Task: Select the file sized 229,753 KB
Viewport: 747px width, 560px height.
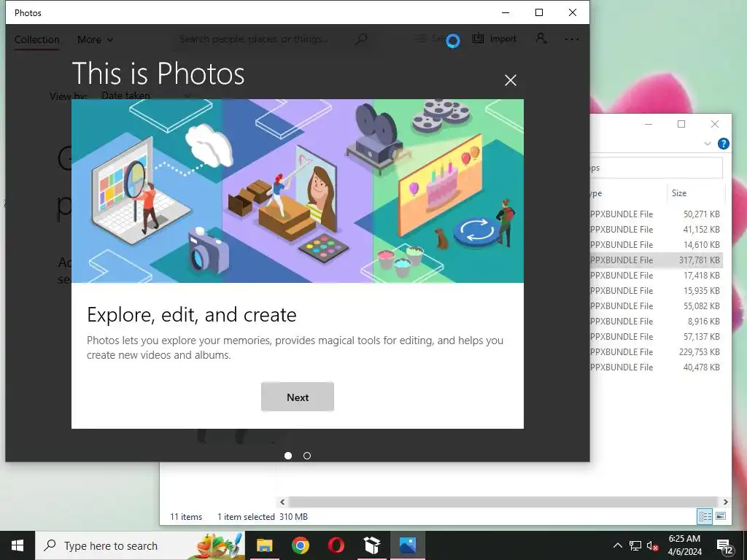Action: 656,351
